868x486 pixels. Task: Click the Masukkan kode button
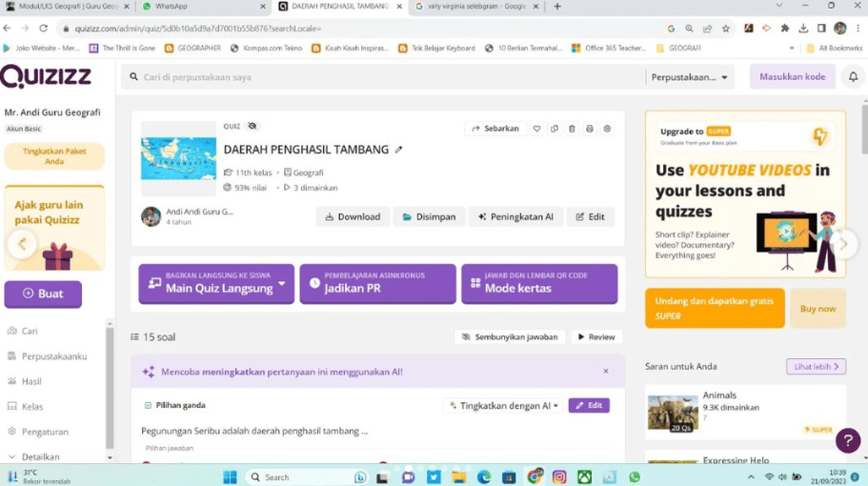point(792,77)
